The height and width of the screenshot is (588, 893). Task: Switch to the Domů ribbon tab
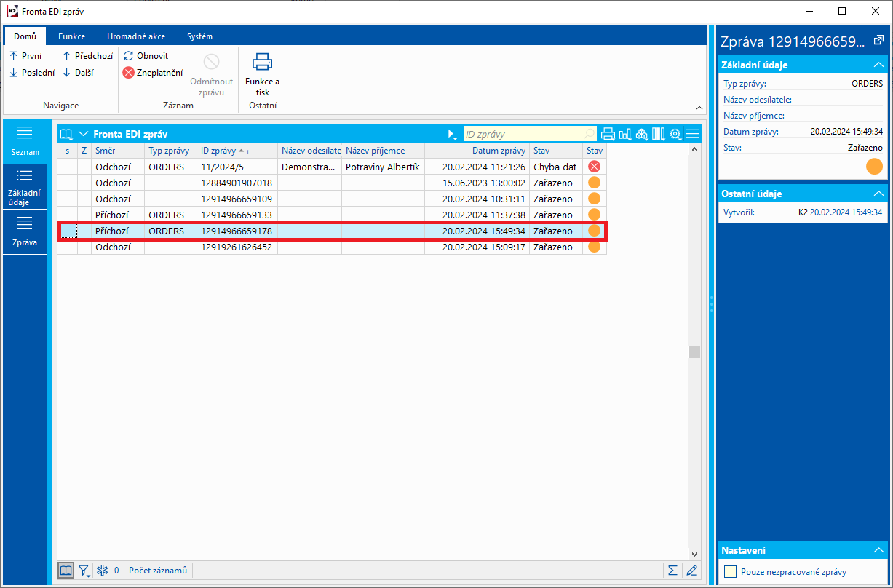[25, 36]
